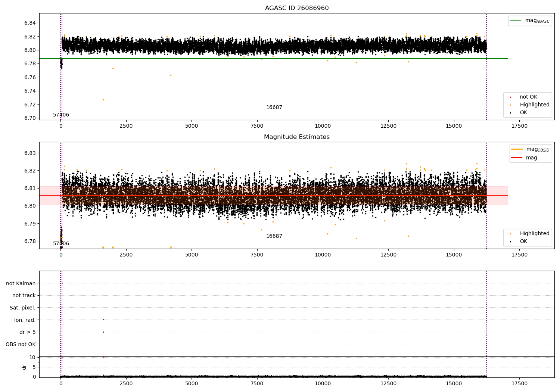Click the red 'not OK' legend marker in top plot
The width and height of the screenshot is (560, 392).
[510, 97]
